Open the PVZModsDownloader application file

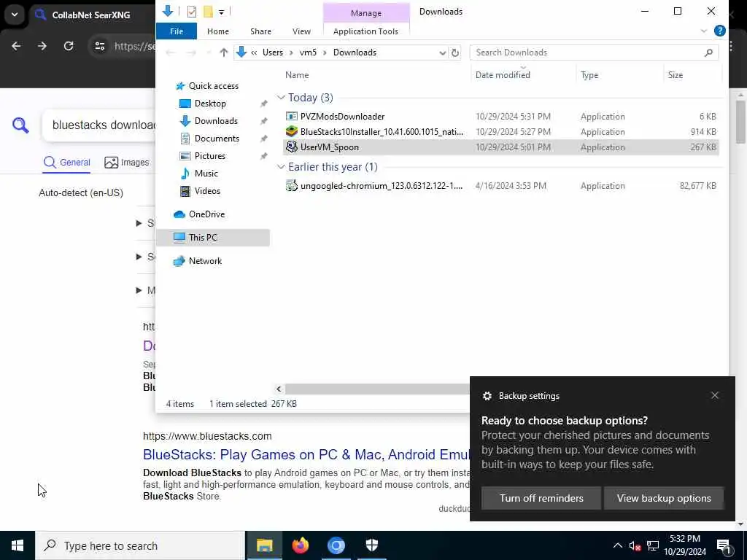342,116
